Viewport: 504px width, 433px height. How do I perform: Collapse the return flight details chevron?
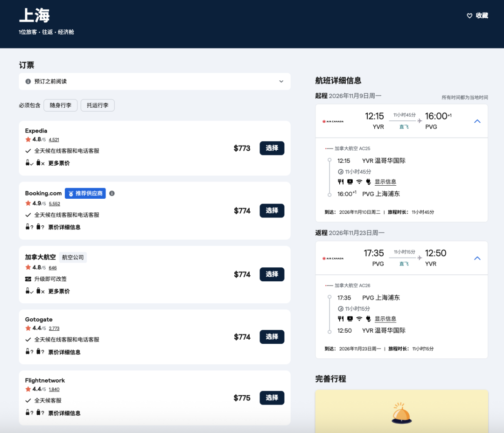coord(477,258)
